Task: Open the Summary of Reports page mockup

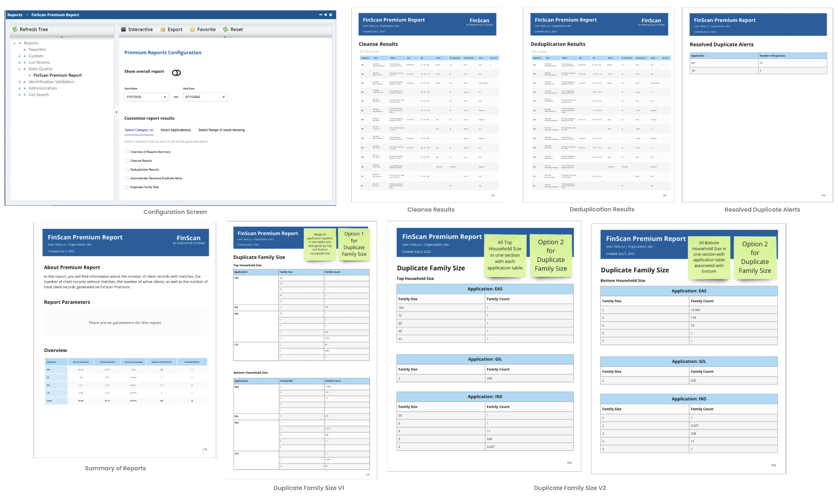Action: [x=125, y=340]
